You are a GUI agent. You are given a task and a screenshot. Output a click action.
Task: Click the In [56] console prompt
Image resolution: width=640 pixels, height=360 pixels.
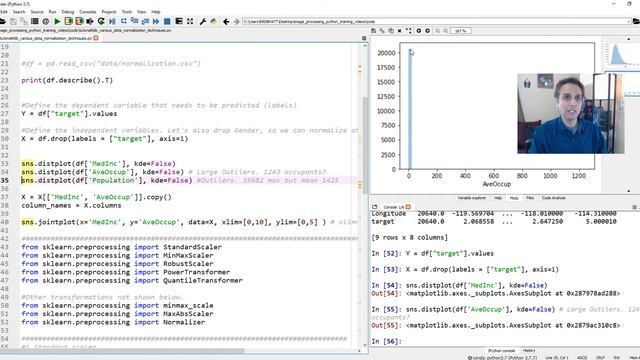(386, 342)
